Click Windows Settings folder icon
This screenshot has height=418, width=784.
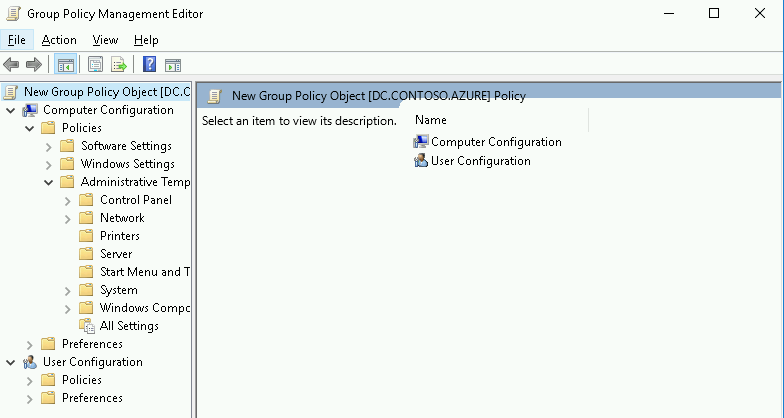pos(67,164)
